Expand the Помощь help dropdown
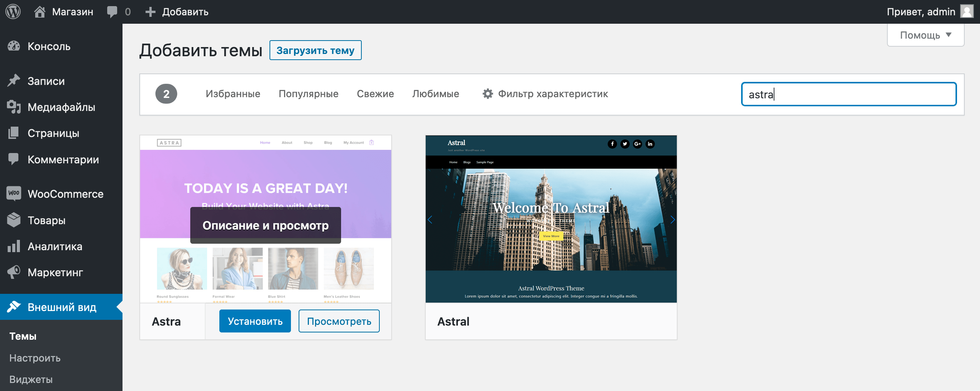The image size is (980, 391). pyautogui.click(x=926, y=35)
